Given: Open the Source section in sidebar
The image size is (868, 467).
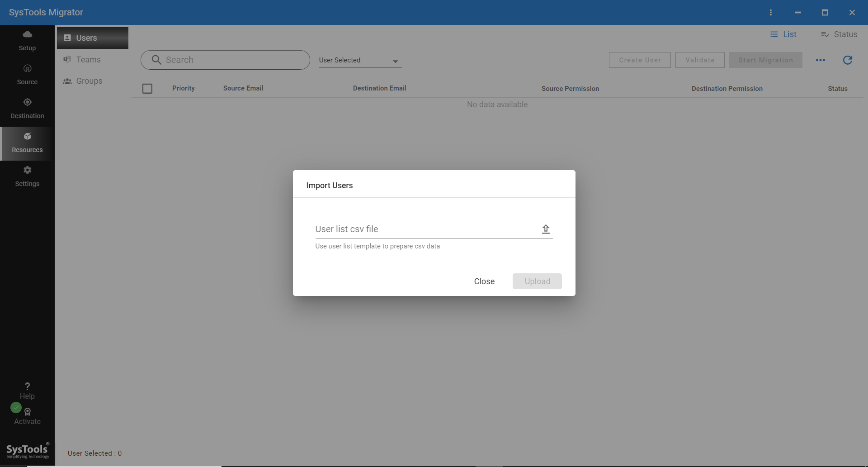Looking at the screenshot, I should 27,75.
